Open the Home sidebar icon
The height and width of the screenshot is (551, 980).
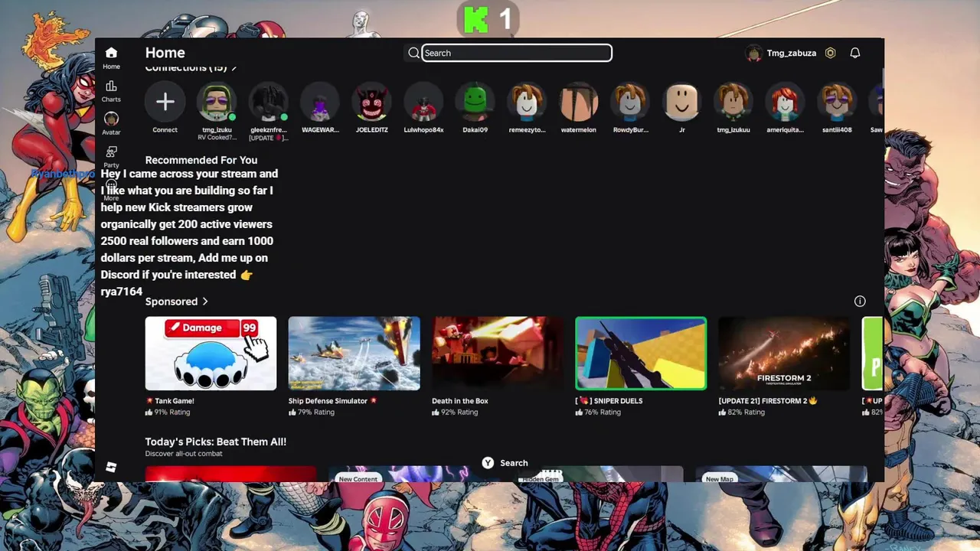pos(111,53)
